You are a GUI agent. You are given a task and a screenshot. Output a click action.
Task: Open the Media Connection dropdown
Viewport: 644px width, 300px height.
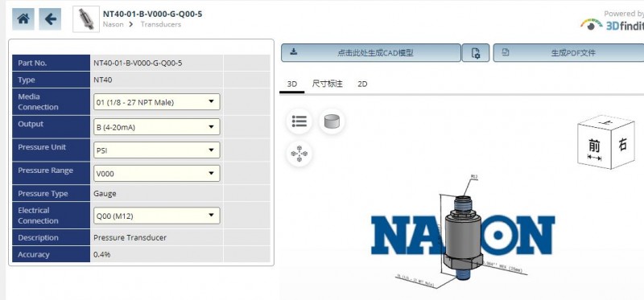(x=156, y=102)
